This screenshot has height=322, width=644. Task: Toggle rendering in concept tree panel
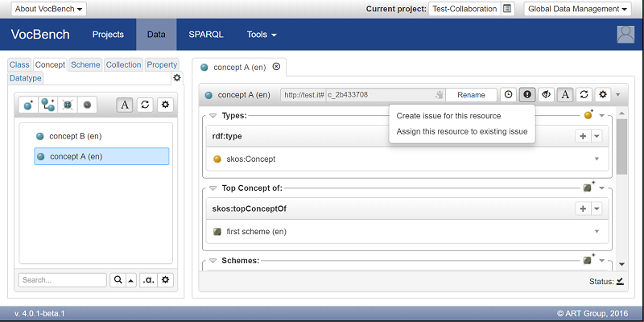(125, 105)
